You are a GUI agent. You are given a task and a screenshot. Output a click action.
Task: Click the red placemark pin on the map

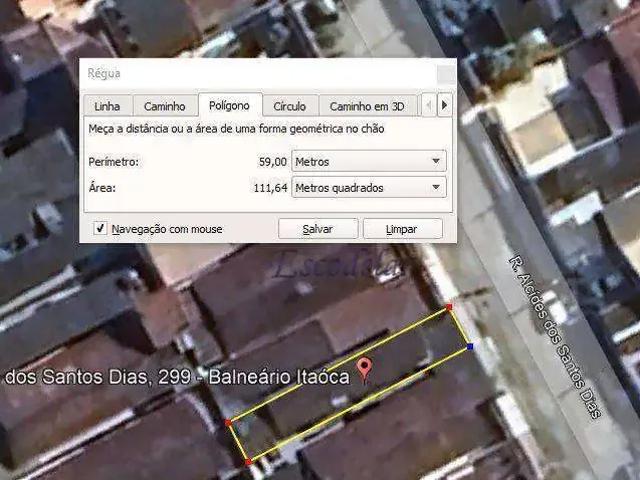364,369
